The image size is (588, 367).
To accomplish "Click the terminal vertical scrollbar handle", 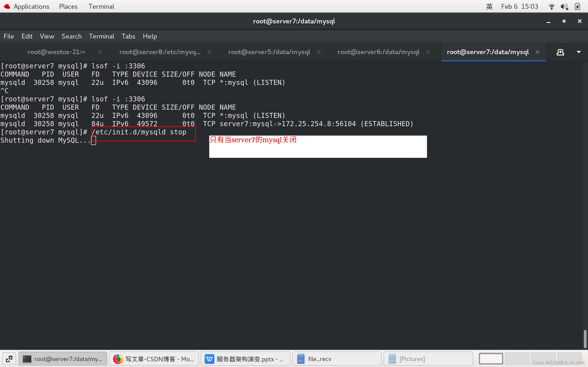I will click(585, 339).
